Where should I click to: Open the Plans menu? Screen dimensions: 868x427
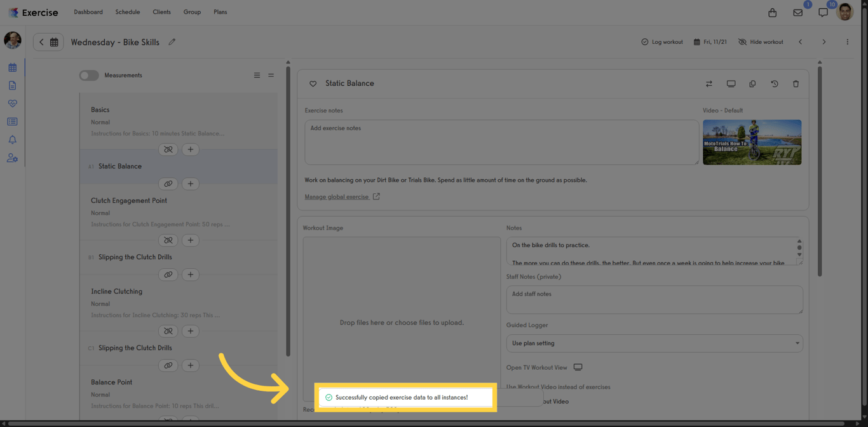(x=220, y=12)
